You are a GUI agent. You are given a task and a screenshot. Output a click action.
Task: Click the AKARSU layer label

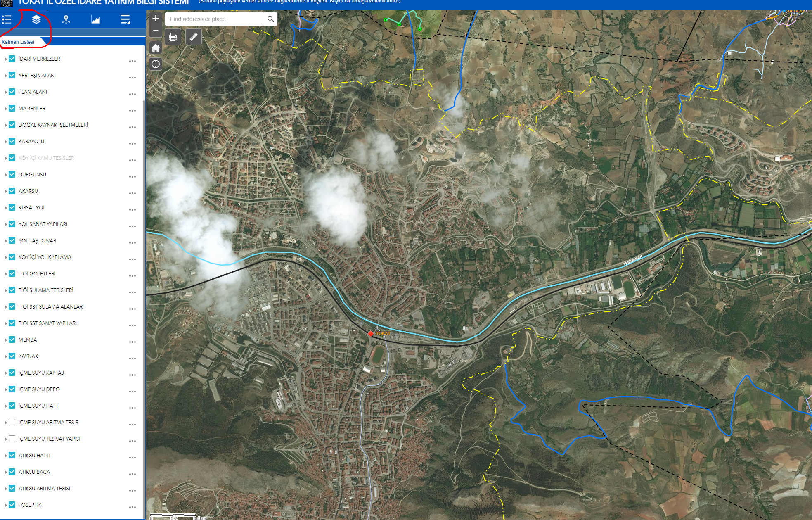point(28,191)
